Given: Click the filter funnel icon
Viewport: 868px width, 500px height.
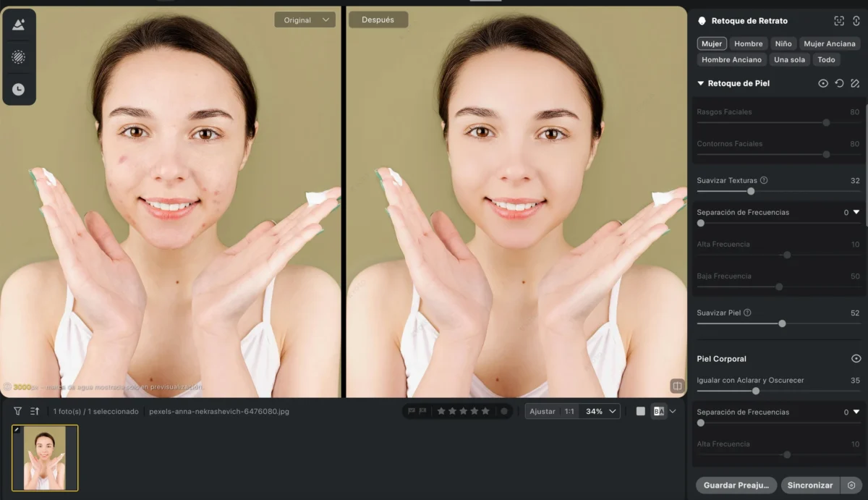Looking at the screenshot, I should pos(18,411).
